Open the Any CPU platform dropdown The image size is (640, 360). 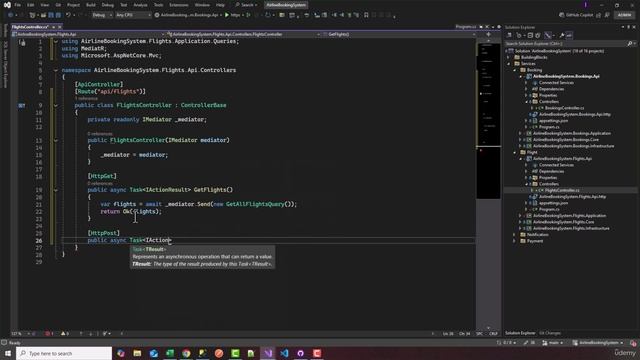tap(133, 15)
